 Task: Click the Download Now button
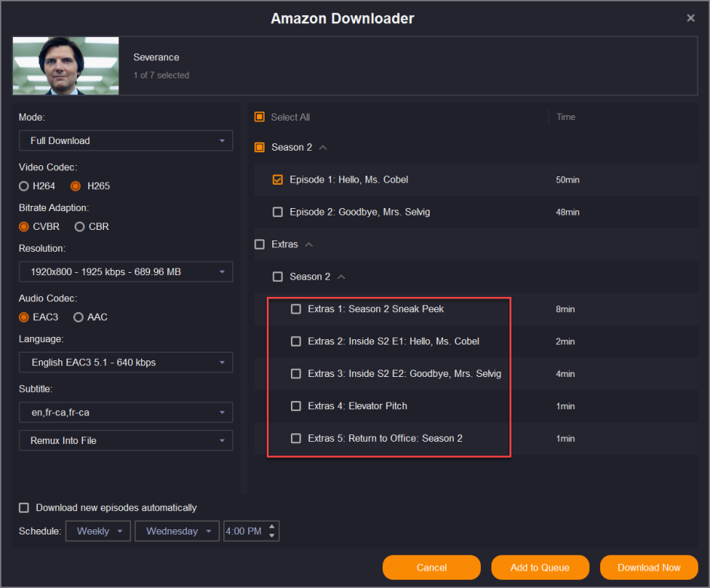tap(648, 568)
